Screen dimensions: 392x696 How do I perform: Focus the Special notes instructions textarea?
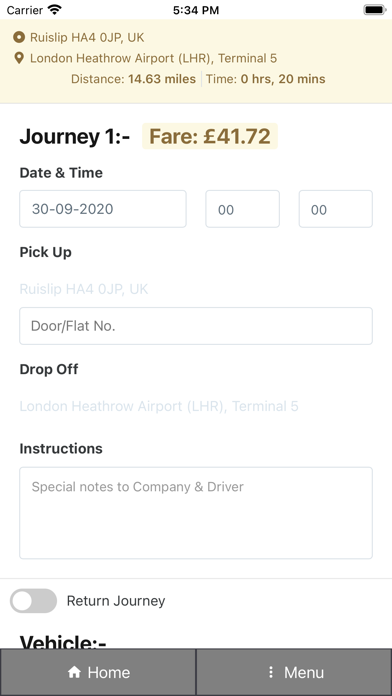click(196, 513)
